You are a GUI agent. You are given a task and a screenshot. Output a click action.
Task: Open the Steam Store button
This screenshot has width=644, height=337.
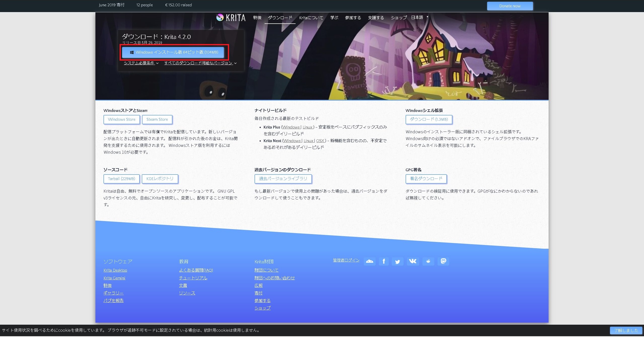(x=157, y=119)
